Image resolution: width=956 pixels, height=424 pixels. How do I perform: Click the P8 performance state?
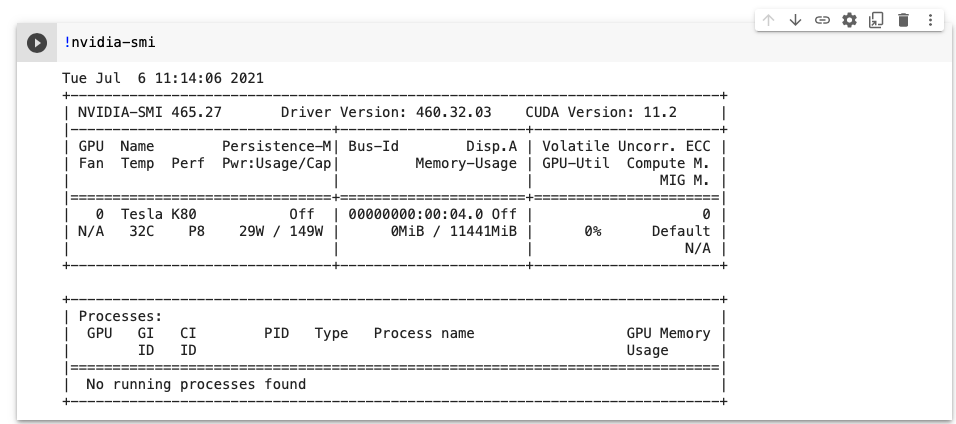(196, 231)
